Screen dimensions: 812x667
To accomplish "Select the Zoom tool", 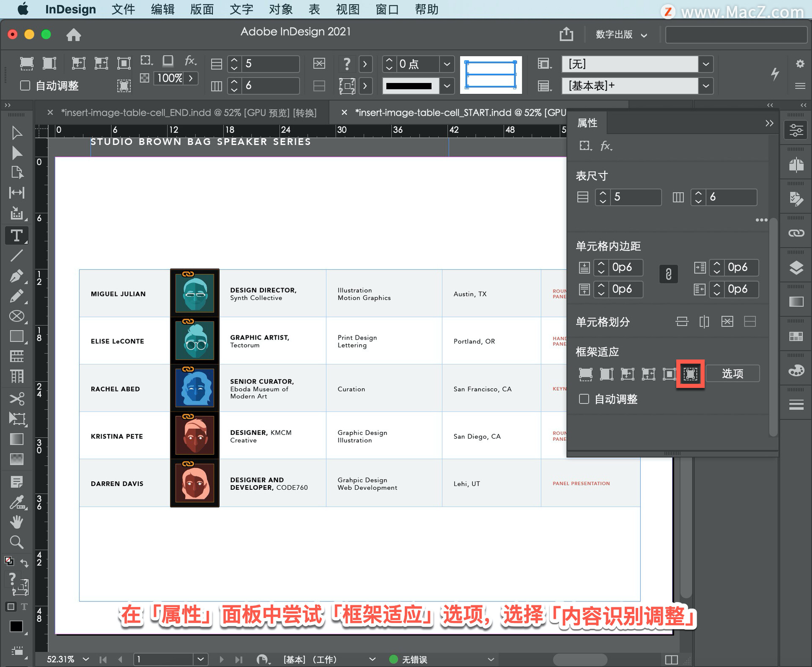I will coord(16,542).
